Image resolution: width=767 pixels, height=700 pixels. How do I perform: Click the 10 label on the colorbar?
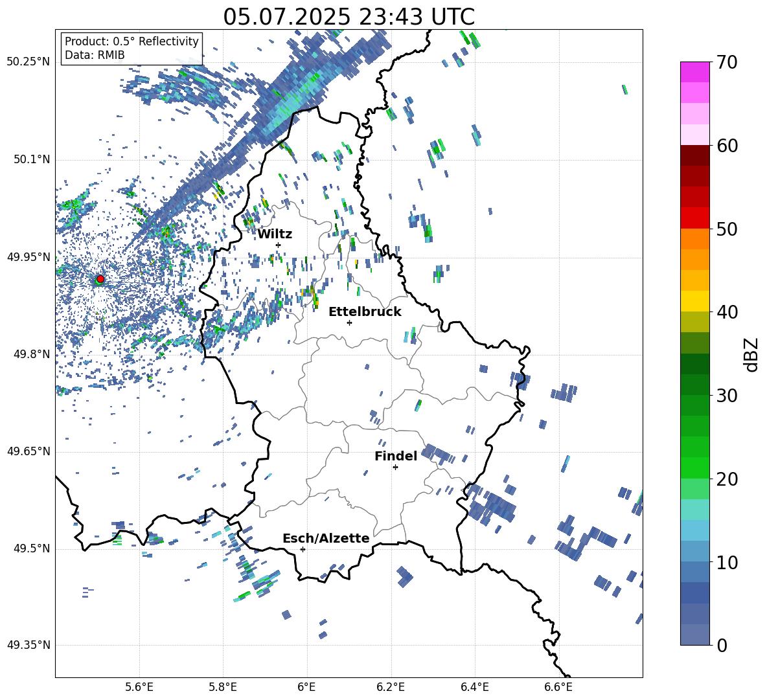pyautogui.click(x=727, y=563)
